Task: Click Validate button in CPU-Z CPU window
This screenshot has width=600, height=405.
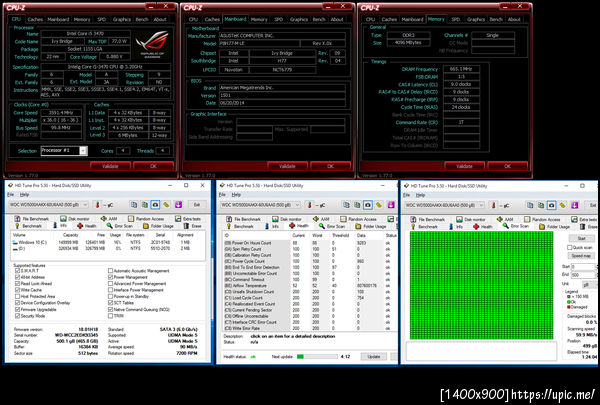Action: [110, 166]
